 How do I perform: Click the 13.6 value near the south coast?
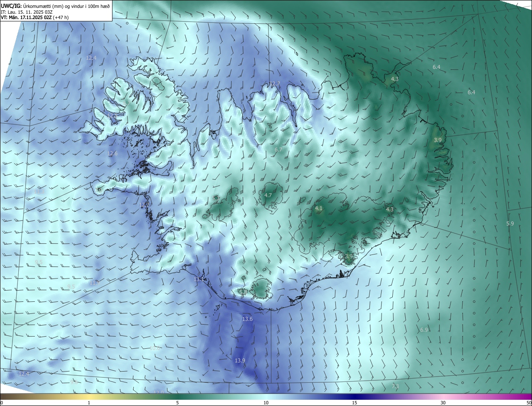pos(247,319)
